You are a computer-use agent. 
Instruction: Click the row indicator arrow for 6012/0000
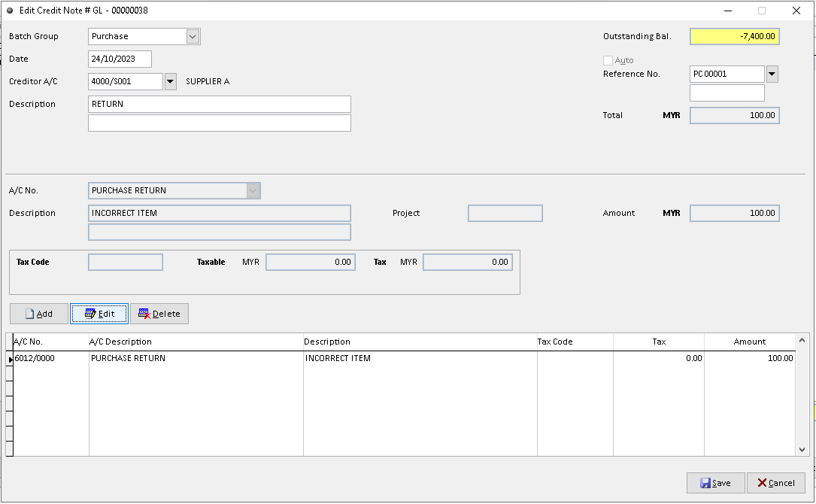click(x=10, y=359)
